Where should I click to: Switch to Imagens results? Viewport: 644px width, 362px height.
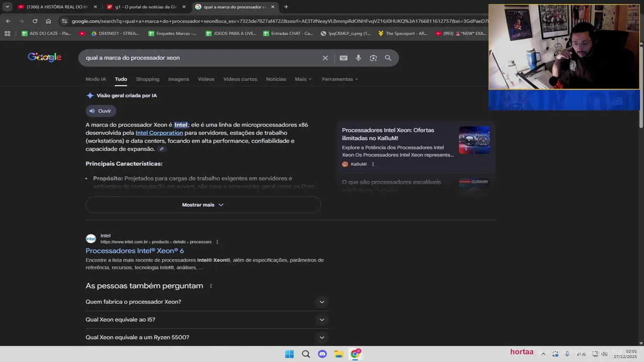pyautogui.click(x=179, y=79)
